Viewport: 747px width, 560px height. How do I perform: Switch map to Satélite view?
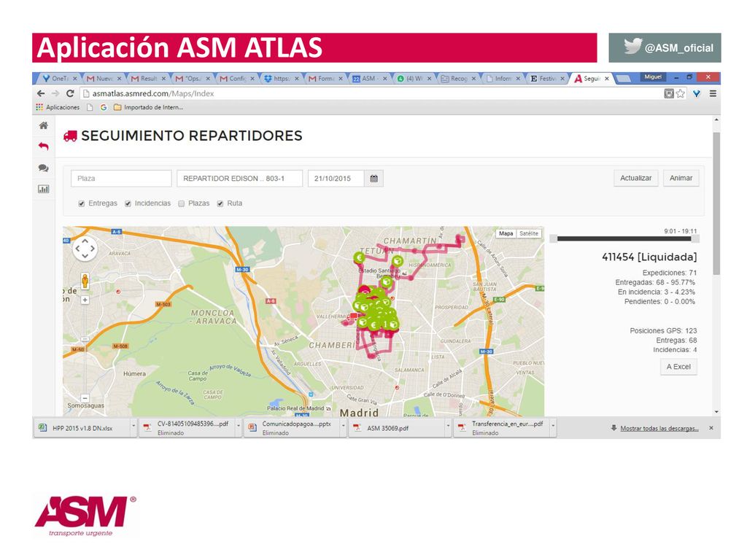point(529,233)
